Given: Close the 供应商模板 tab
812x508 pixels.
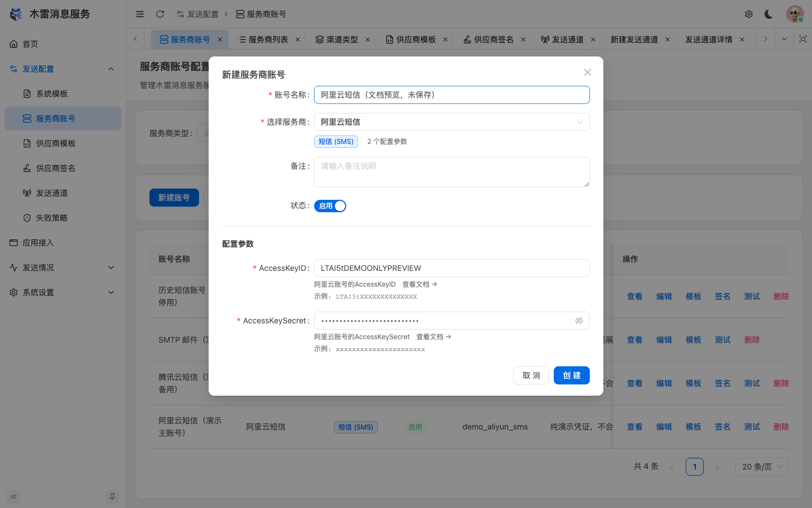Looking at the screenshot, I should (445, 40).
